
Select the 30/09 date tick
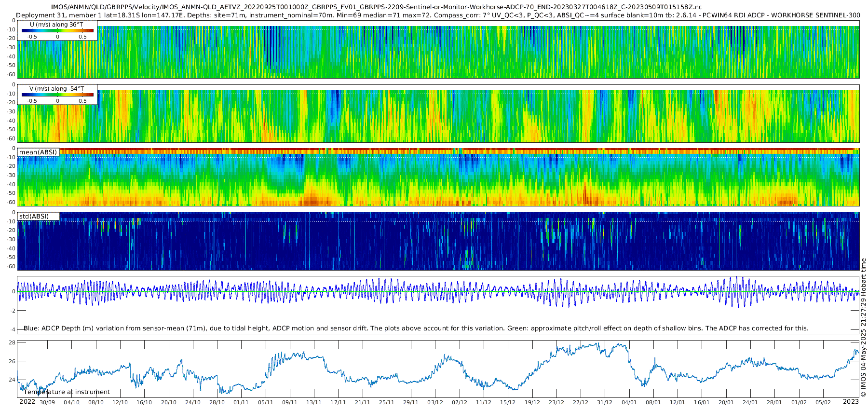[47, 402]
